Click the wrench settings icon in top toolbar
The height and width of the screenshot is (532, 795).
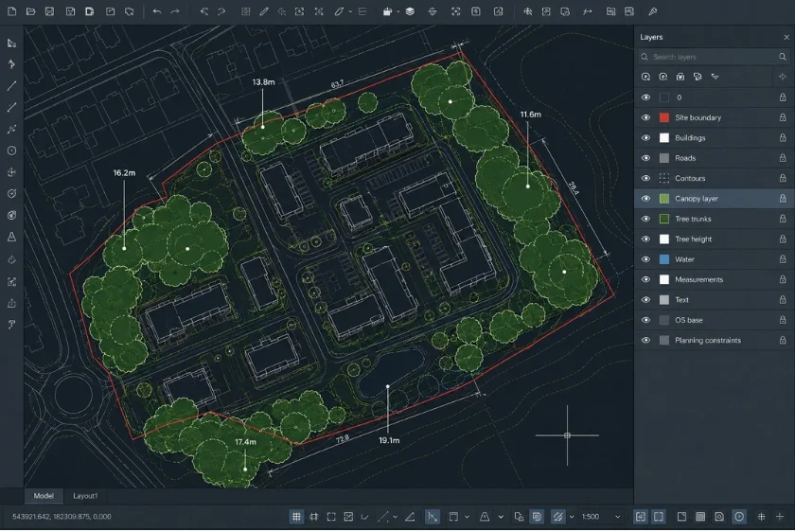coord(652,11)
